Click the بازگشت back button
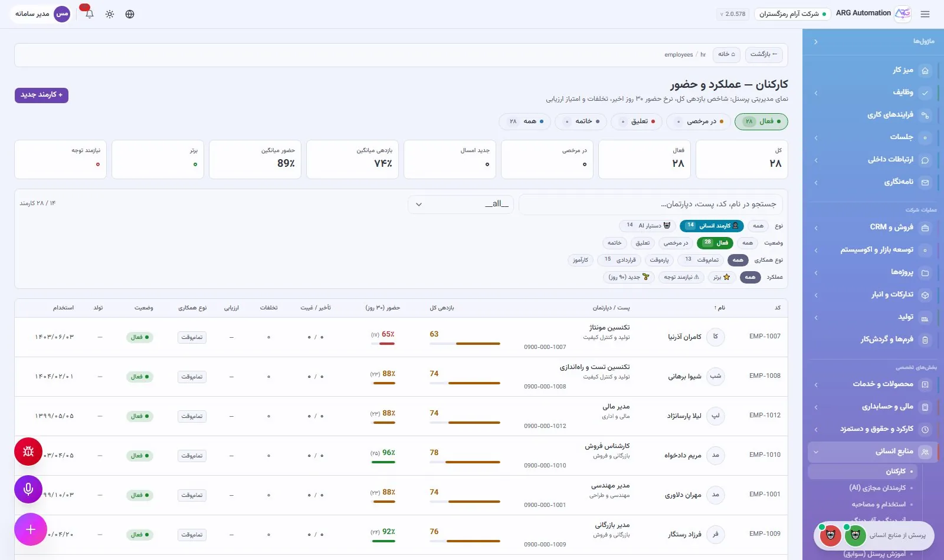 764,54
